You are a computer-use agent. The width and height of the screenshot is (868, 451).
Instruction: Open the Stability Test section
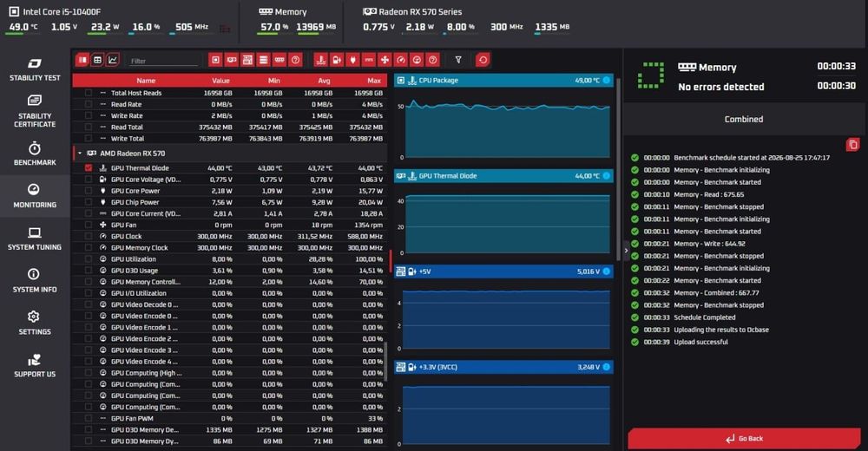(35, 69)
